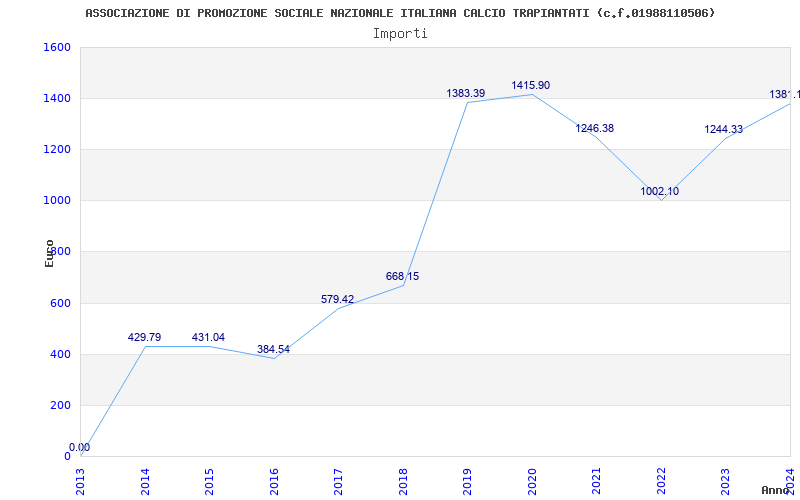
Task: Click year 2016 on the x-axis
Action: coord(274,480)
